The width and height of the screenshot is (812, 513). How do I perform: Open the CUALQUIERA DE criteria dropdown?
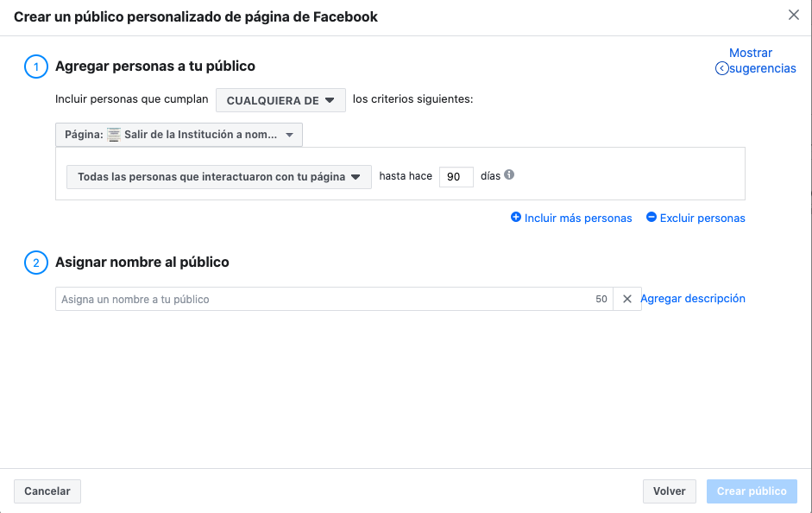tap(280, 99)
